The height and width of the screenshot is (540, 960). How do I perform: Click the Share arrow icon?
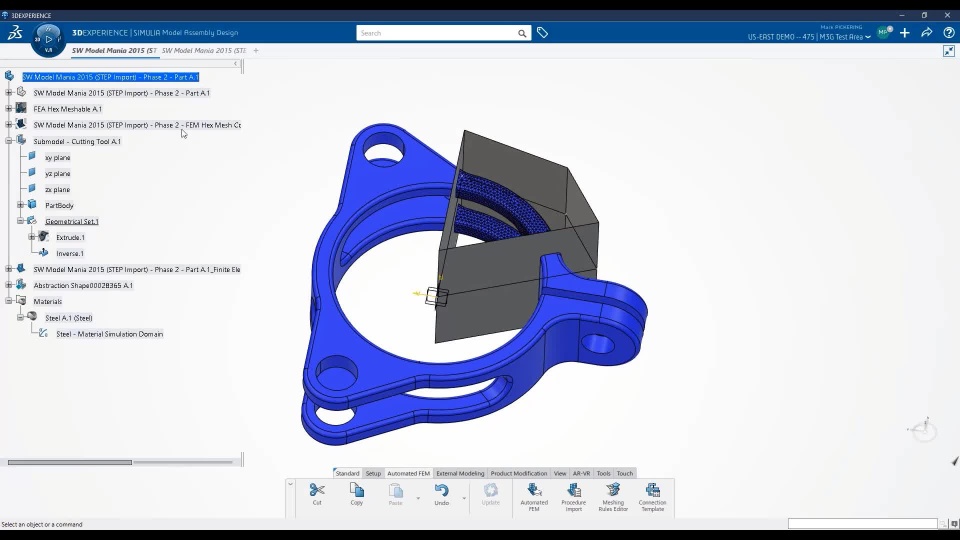tap(926, 33)
